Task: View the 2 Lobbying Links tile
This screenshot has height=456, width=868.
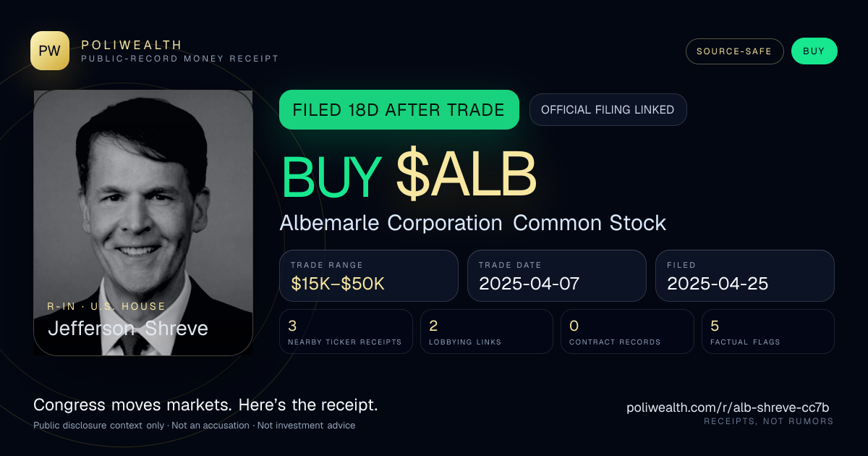Action: point(486,332)
